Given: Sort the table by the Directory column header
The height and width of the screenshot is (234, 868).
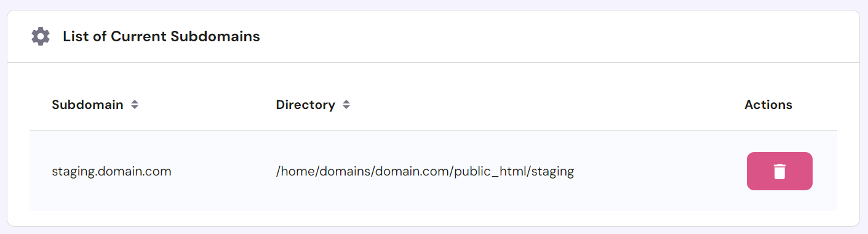Looking at the screenshot, I should click(306, 105).
